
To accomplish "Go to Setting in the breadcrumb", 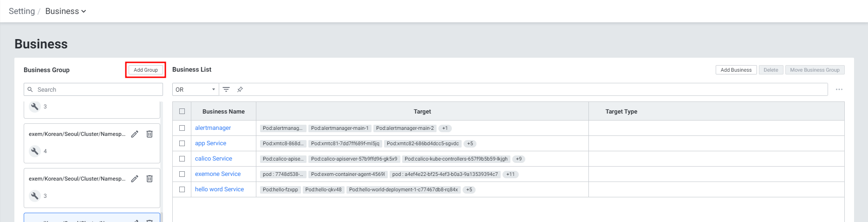I will click(22, 11).
